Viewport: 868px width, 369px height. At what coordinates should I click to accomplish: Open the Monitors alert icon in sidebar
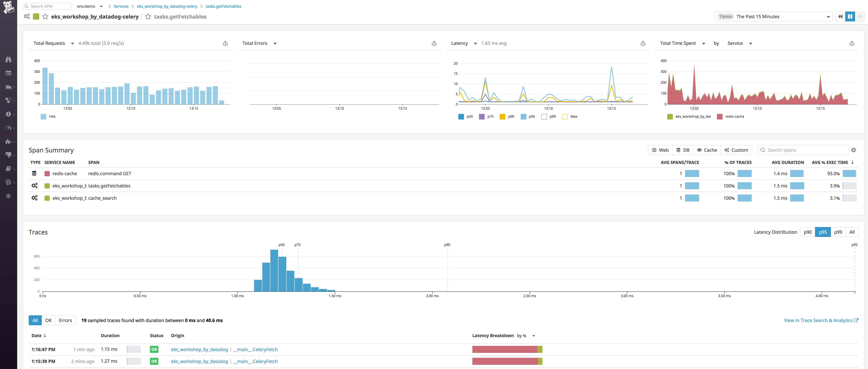[x=8, y=114]
